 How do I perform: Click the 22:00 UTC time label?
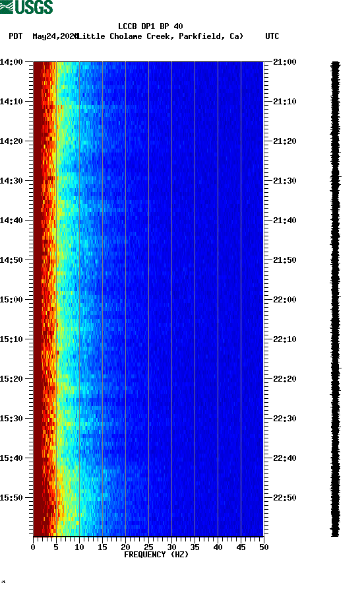pyautogui.click(x=285, y=300)
